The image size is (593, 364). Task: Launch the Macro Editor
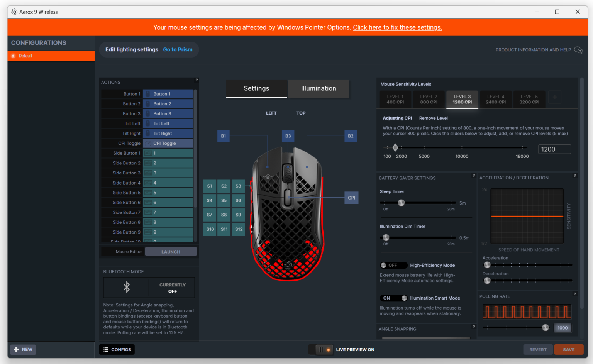tap(171, 251)
